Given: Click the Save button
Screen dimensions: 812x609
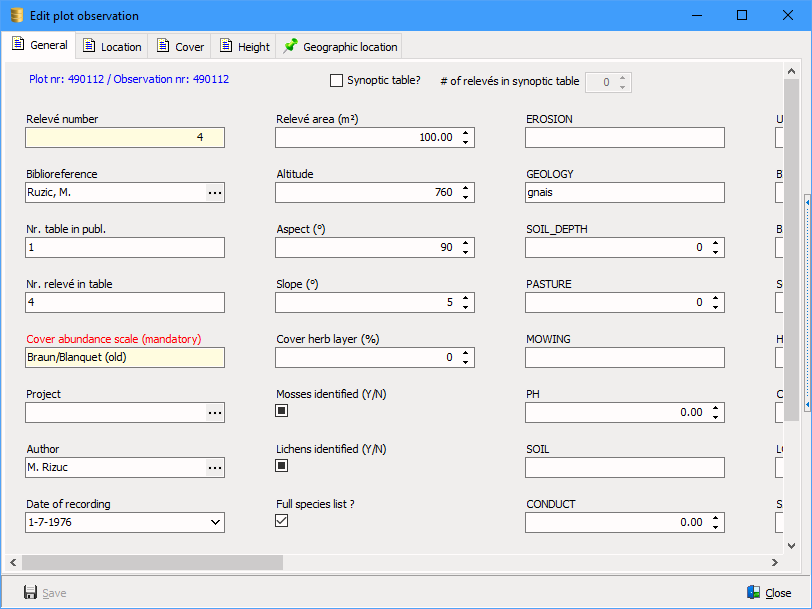Looking at the screenshot, I should point(45,593).
